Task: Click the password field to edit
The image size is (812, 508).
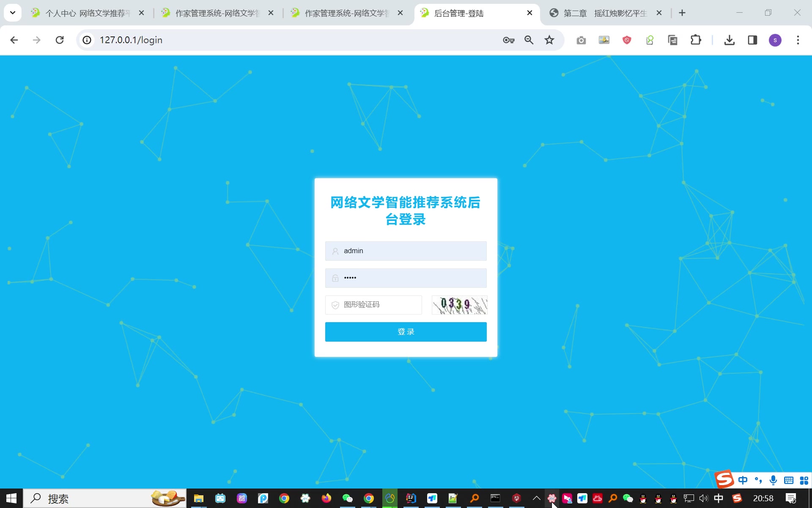Action: point(406,277)
